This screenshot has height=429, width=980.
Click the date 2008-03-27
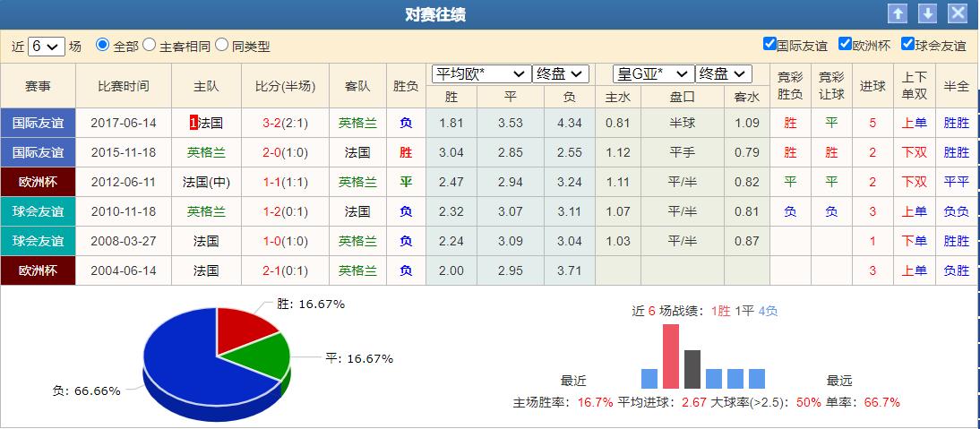point(123,241)
